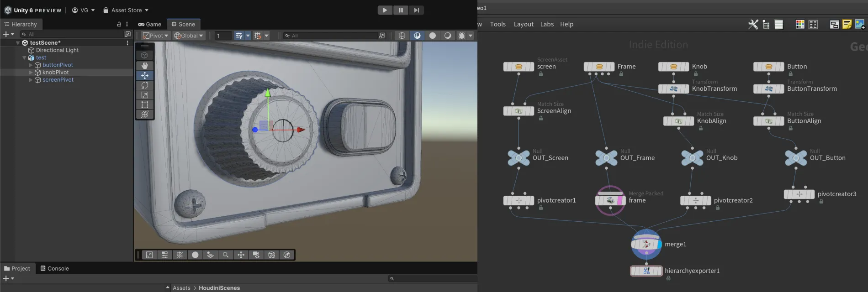The image size is (868, 292).
Task: Click the merge1 node icon
Action: point(646,244)
